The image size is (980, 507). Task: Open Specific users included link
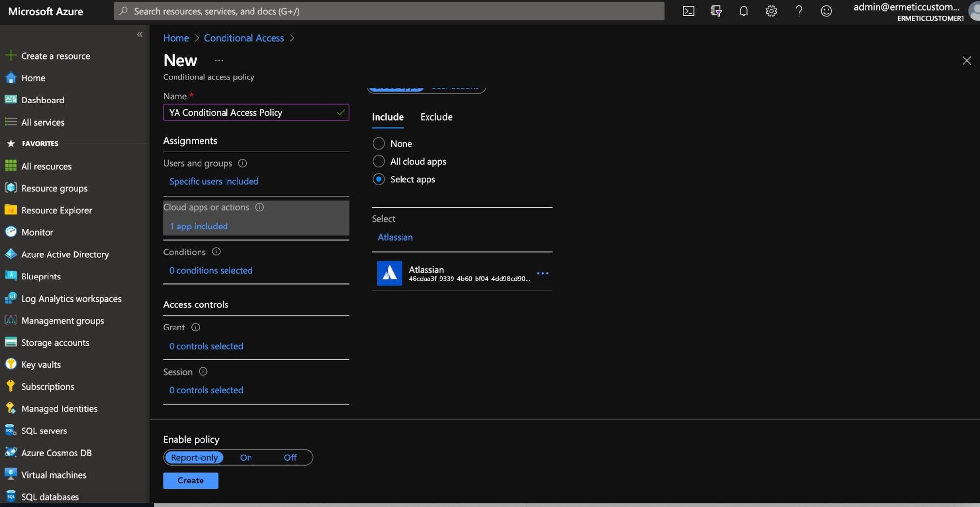214,181
